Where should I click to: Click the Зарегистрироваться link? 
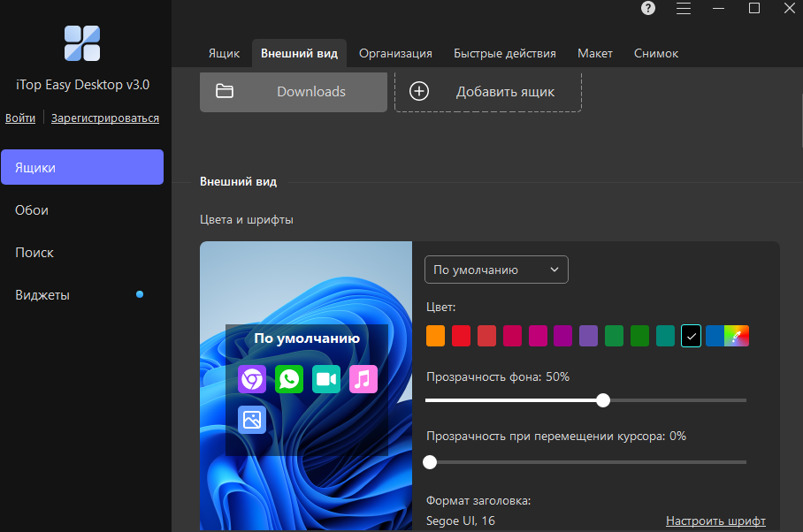tap(105, 118)
